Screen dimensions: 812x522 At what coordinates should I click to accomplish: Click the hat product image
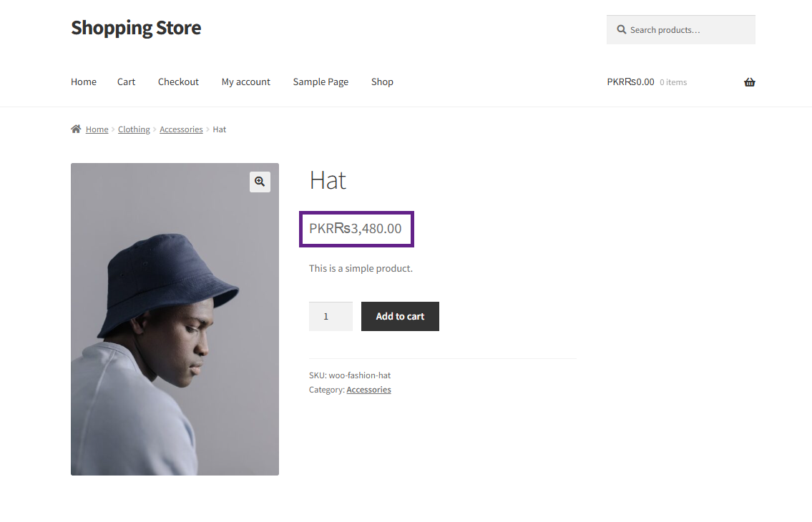click(175, 320)
